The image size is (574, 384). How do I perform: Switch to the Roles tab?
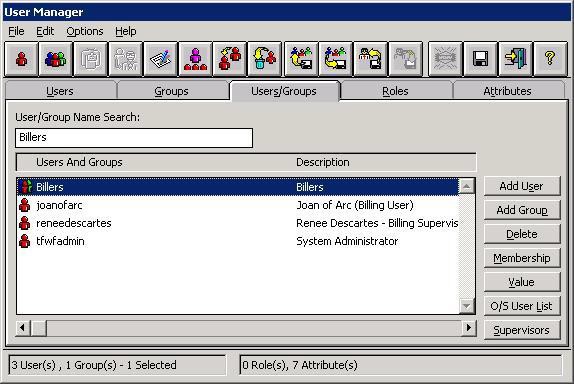(395, 91)
